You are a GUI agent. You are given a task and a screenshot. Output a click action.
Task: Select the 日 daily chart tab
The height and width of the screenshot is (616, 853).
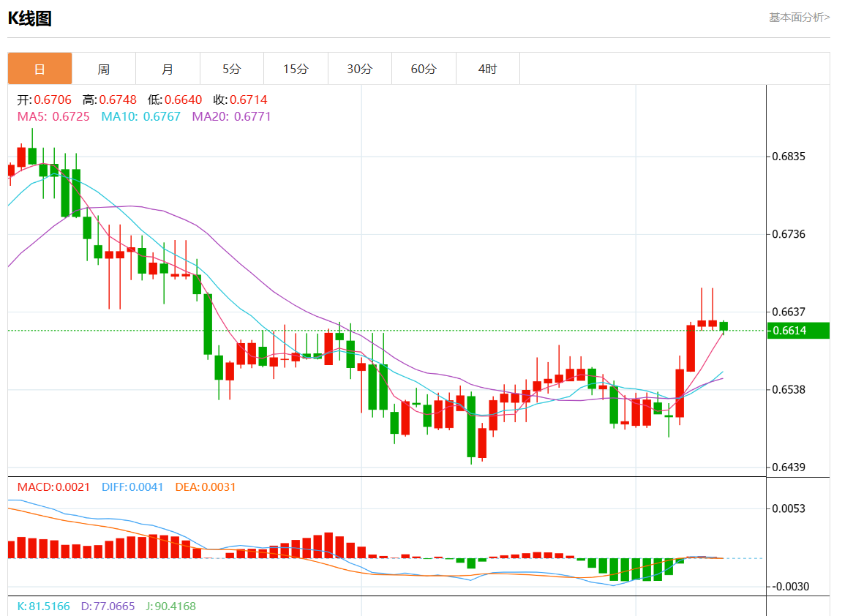coord(40,69)
